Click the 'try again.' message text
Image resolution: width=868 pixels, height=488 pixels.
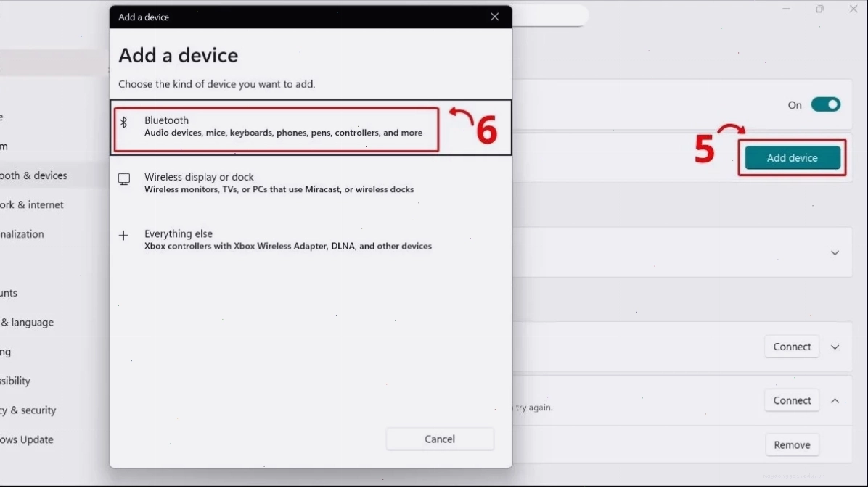pyautogui.click(x=534, y=408)
